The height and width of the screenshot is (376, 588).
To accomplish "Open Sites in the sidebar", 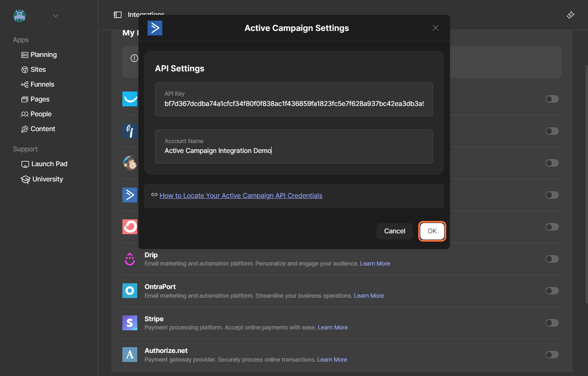I will [38, 69].
